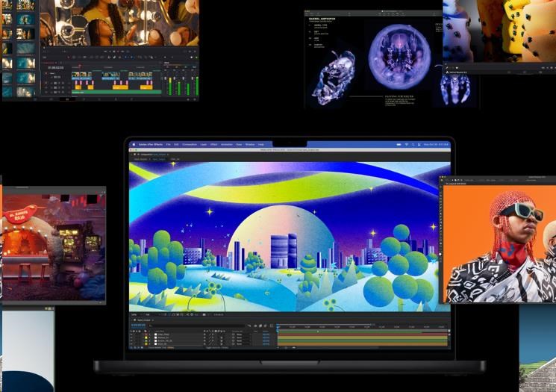Open the File menu in After Effects

click(169, 144)
